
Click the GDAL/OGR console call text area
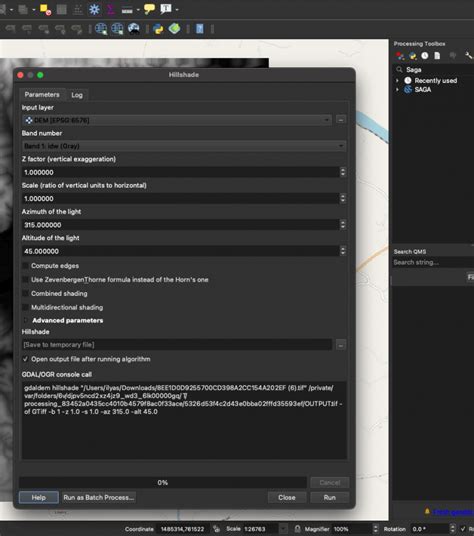[184, 420]
